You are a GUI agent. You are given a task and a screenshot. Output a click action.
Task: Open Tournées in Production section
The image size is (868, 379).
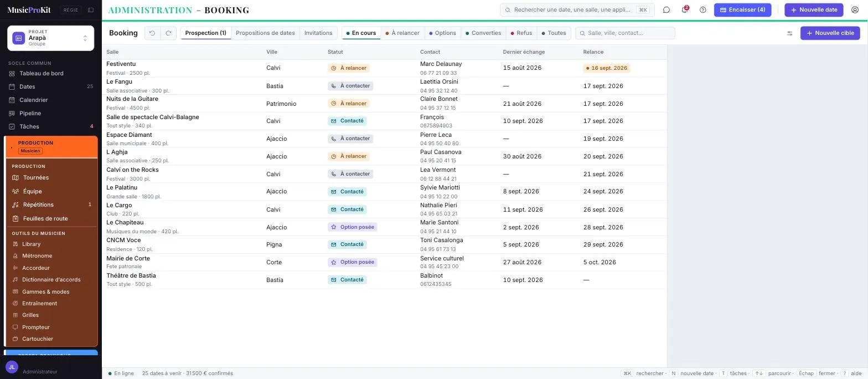pyautogui.click(x=51, y=178)
